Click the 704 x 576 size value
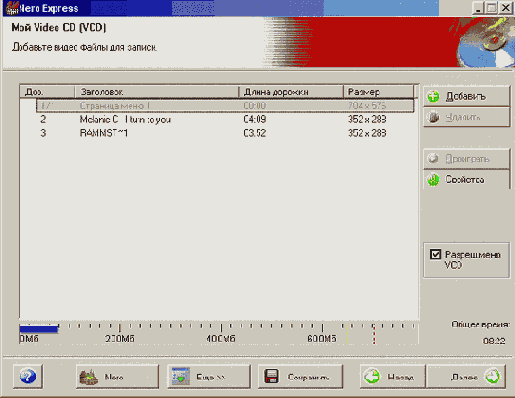The width and height of the screenshot is (515, 398). 367,106
